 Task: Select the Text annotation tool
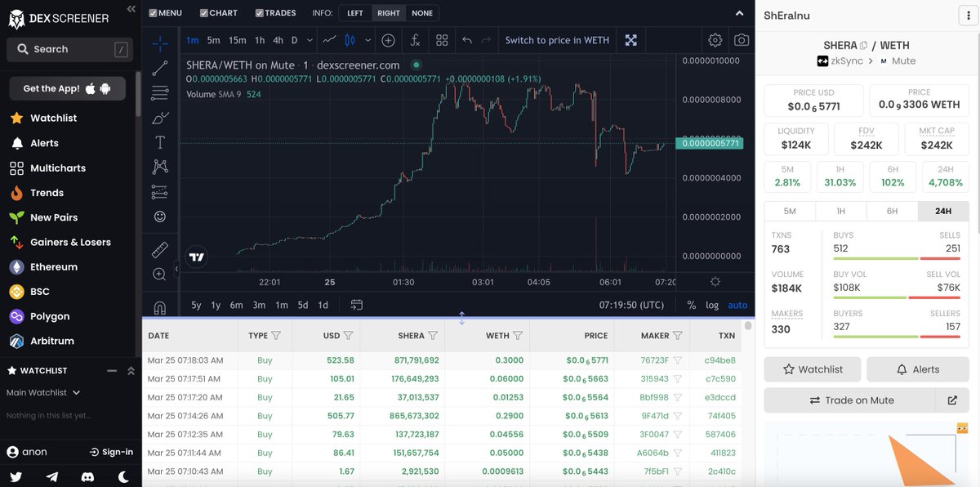160,142
